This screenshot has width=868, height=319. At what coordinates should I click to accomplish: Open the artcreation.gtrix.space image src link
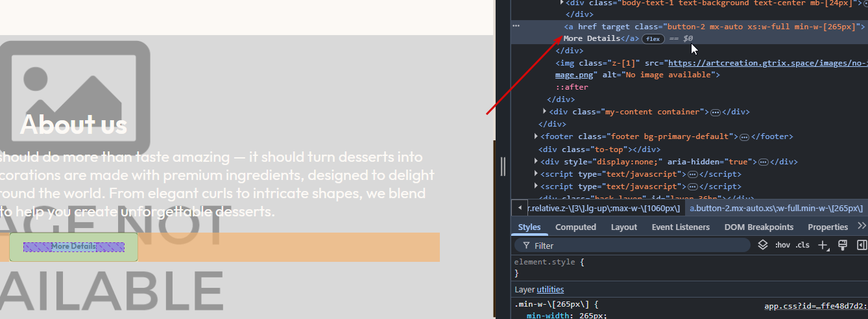[767, 63]
